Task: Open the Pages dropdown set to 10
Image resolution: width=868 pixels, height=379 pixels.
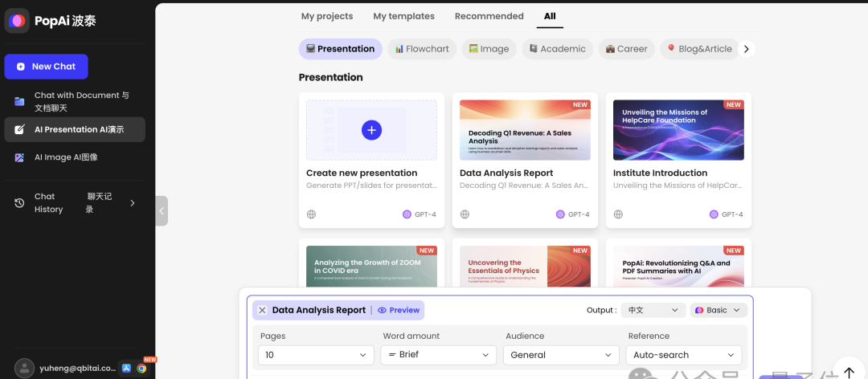Action: (316, 355)
